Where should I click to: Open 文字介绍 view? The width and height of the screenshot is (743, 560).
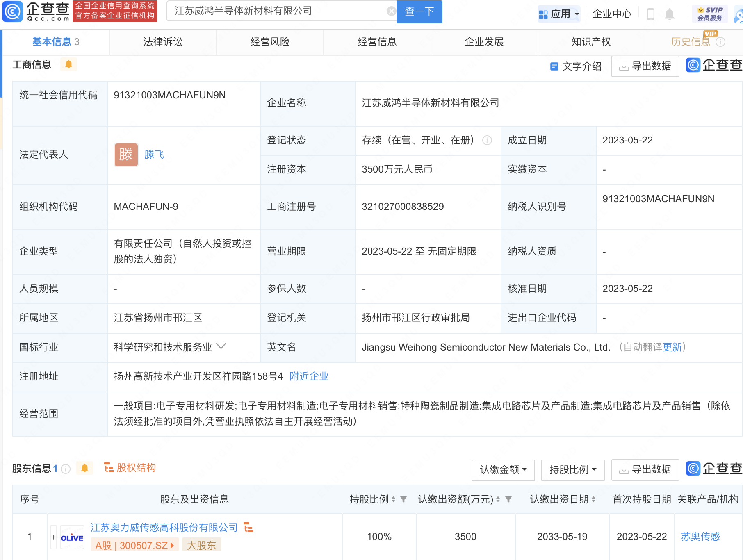(583, 66)
